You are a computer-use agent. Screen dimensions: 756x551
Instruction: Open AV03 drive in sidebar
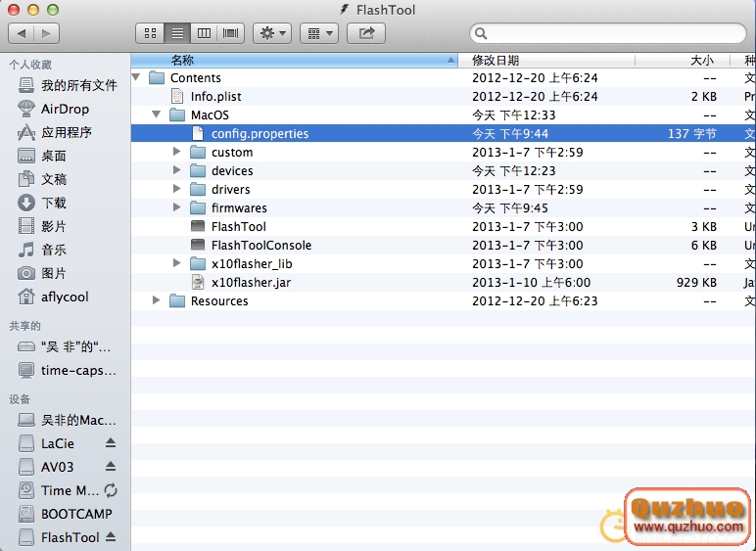click(x=46, y=467)
